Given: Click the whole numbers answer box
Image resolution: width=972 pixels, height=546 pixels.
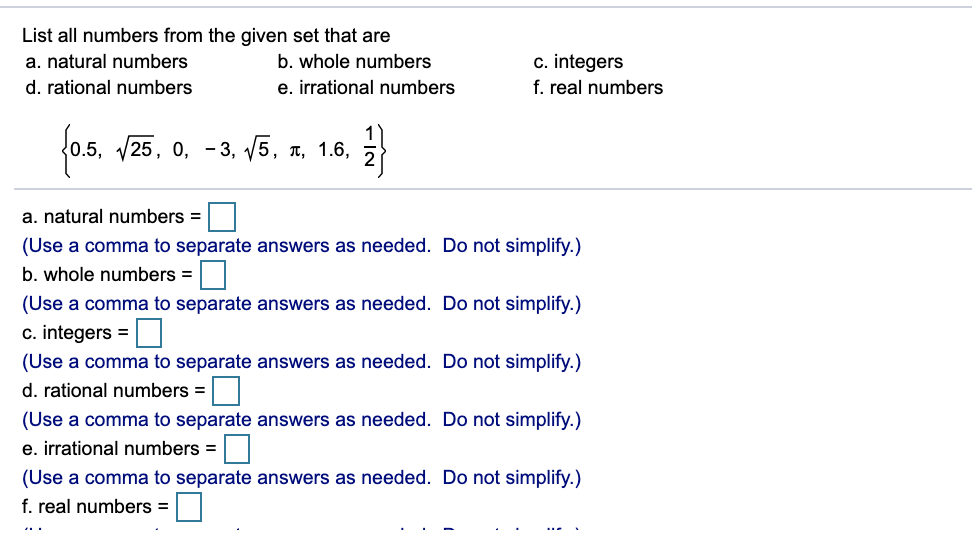Looking at the screenshot, I should (213, 274).
